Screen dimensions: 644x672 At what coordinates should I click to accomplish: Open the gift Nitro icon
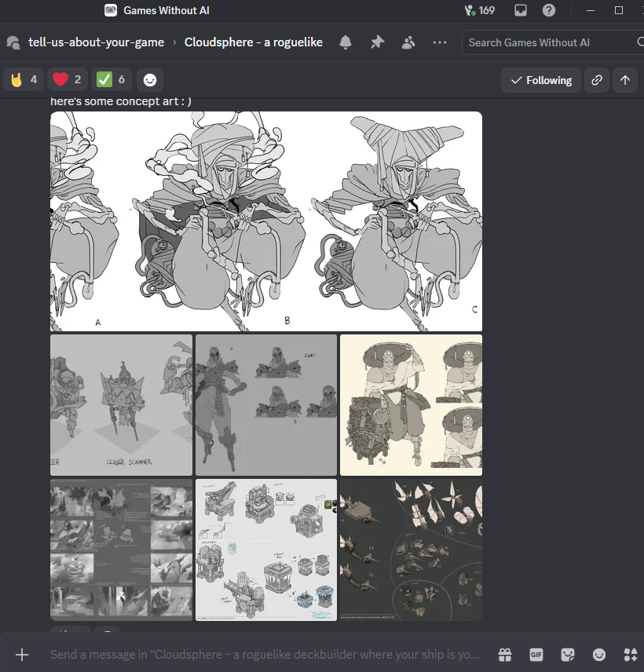pyautogui.click(x=505, y=655)
